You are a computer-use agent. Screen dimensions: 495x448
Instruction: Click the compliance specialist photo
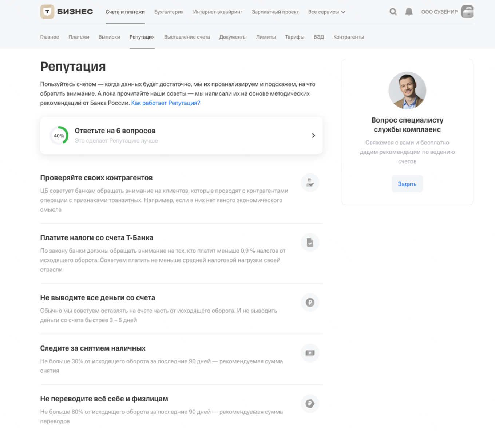(x=407, y=91)
